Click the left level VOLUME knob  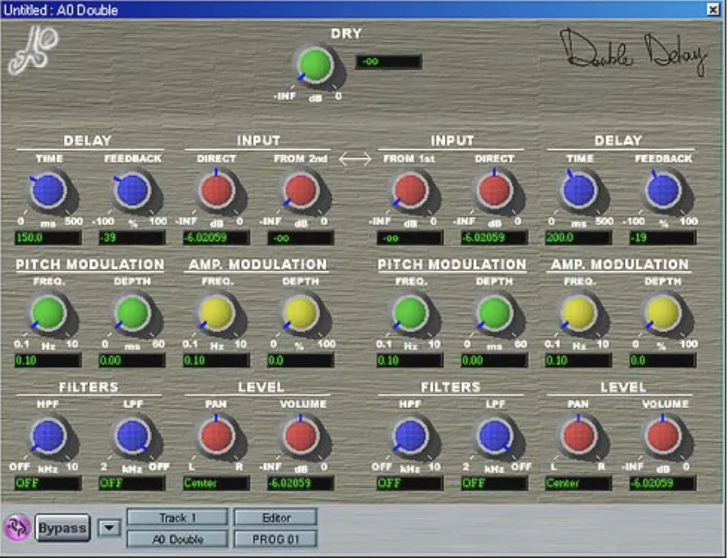click(x=301, y=436)
